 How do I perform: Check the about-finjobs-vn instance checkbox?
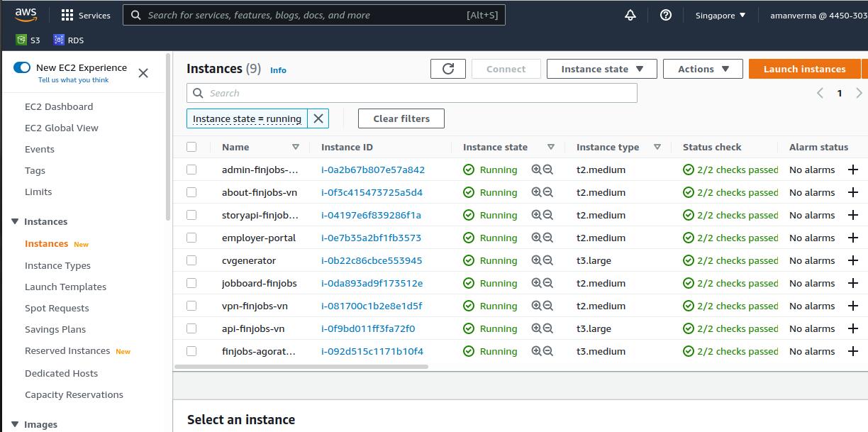(191, 192)
